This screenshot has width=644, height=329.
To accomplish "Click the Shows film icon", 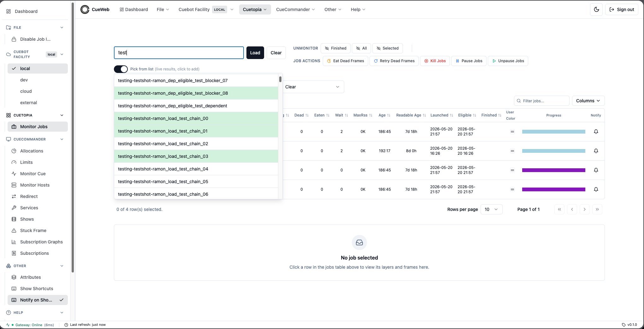I will [14, 219].
